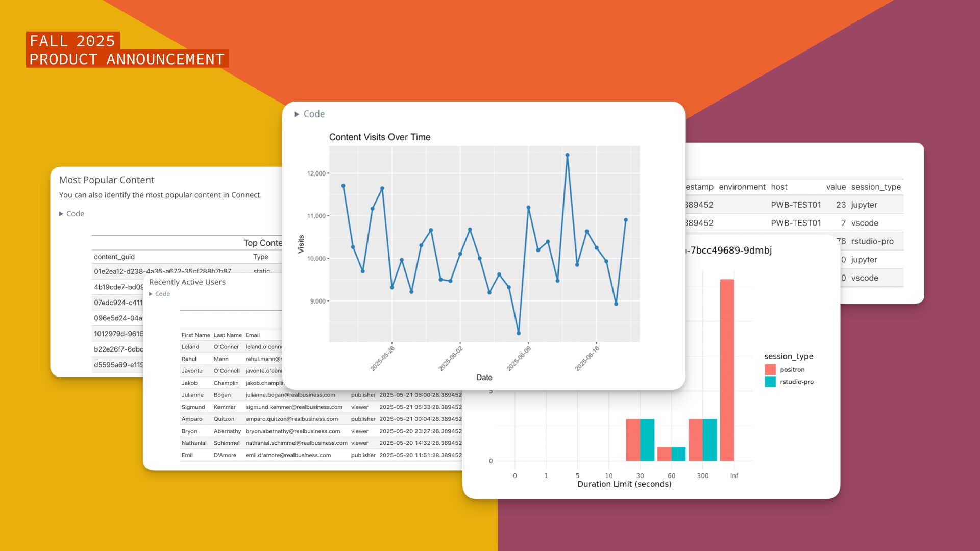Click the environment column header

pos(742,187)
